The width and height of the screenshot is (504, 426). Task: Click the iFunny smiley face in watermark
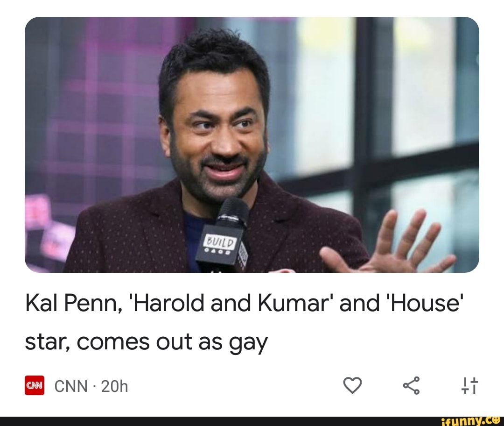tap(497, 420)
